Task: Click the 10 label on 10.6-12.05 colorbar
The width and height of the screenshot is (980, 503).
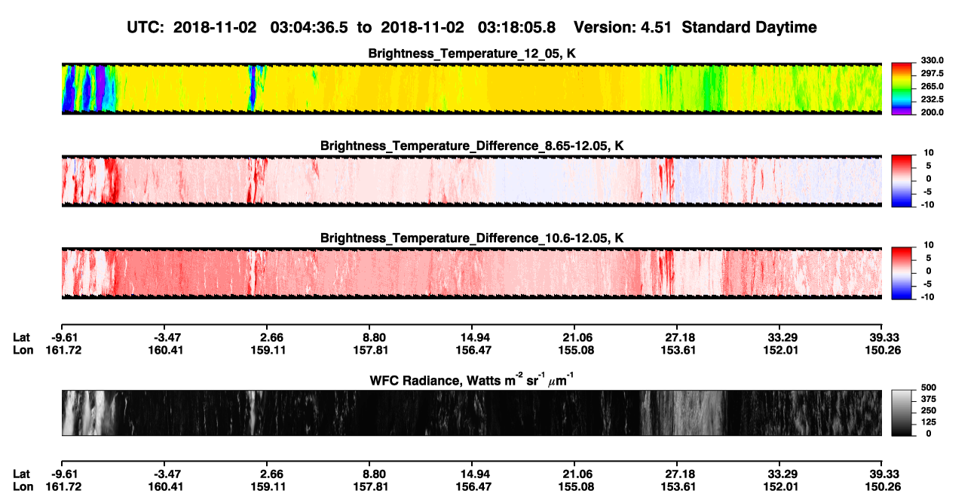Action: 929,244
